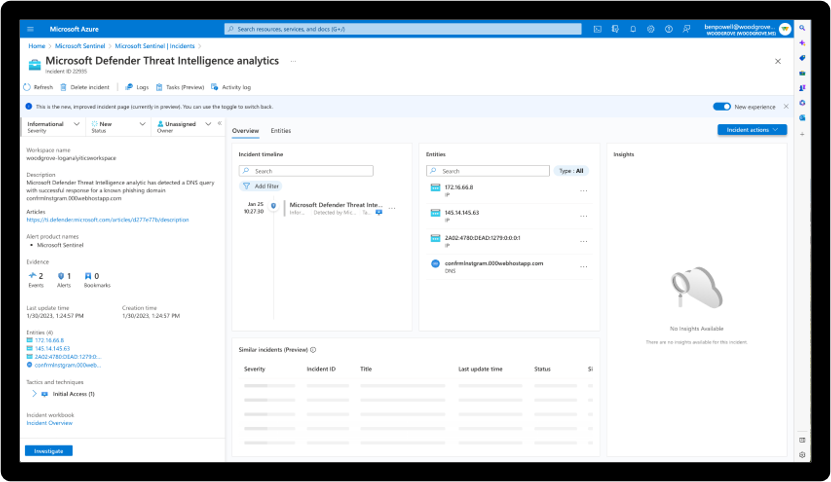Viewport: 831px width, 482px height.
Task: Open the Type : All entity filter
Action: pyautogui.click(x=571, y=171)
